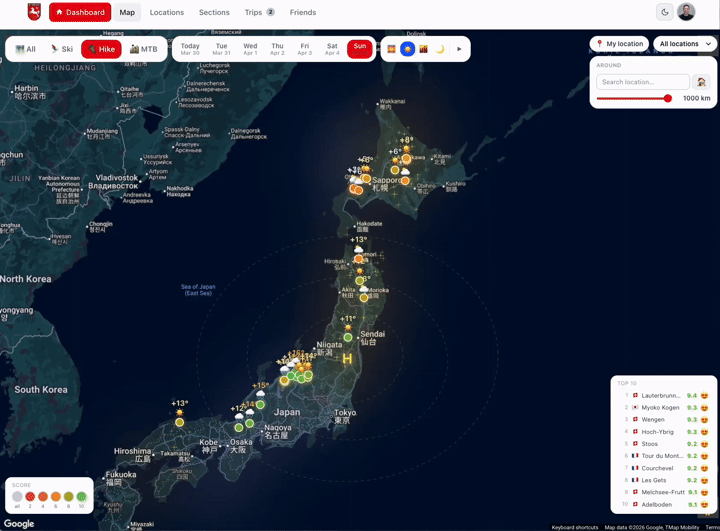The height and width of the screenshot is (531, 720).
Task: Switch activity filter to Ski
Action: [x=62, y=49]
